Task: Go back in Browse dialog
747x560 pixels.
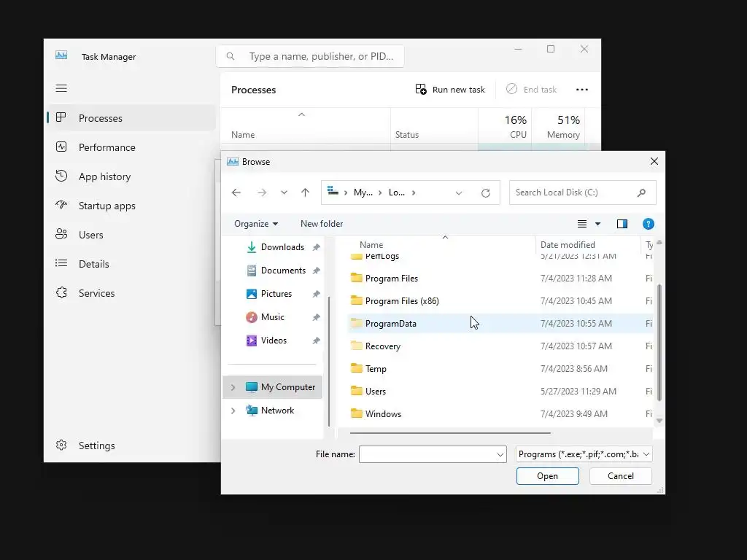Action: click(236, 192)
